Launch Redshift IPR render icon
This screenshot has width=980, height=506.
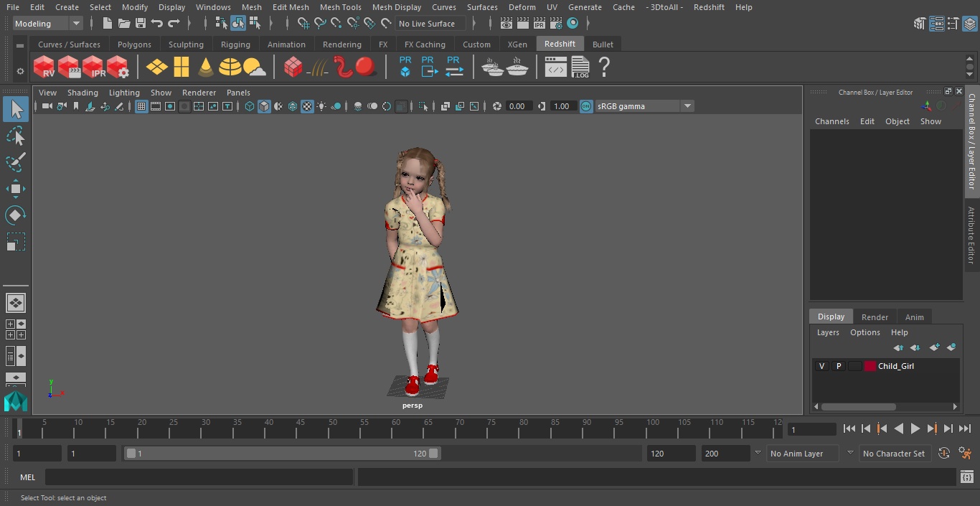click(x=93, y=67)
